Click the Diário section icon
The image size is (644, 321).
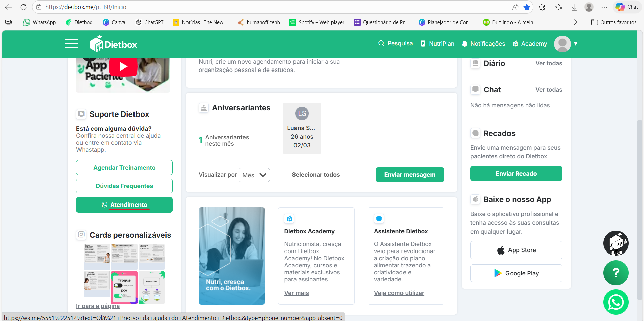point(475,63)
